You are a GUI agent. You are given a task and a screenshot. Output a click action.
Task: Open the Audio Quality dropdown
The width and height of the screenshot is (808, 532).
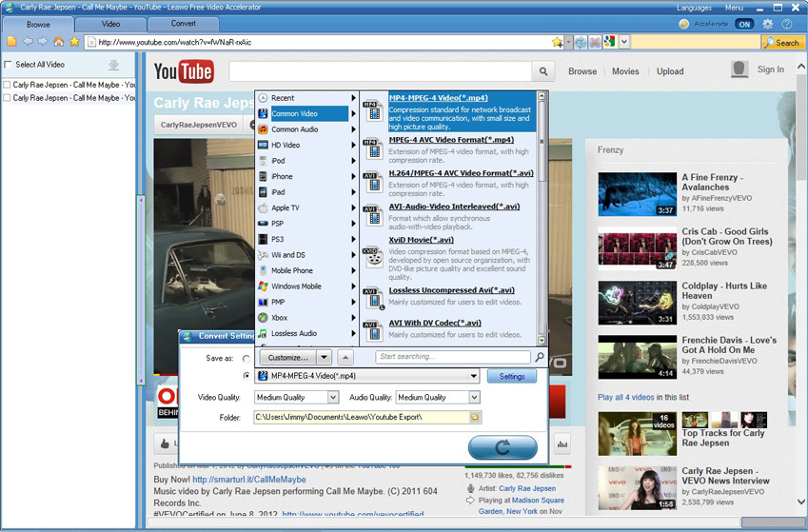pos(473,397)
